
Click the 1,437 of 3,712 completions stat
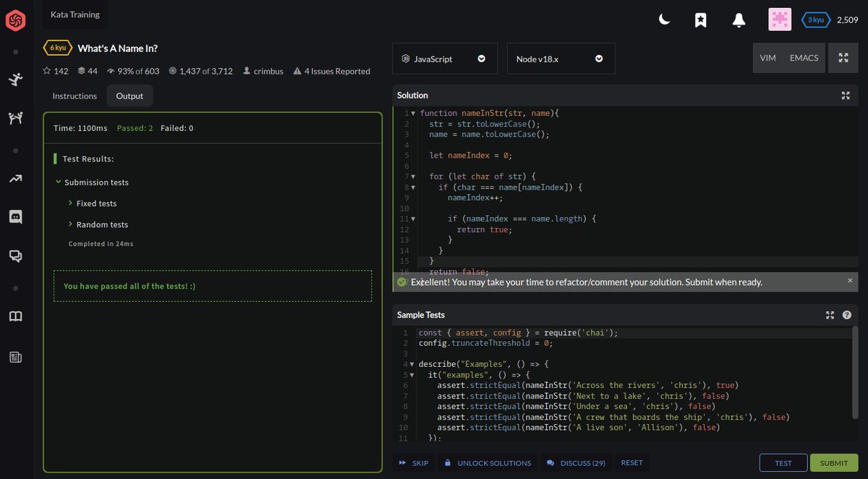click(200, 71)
